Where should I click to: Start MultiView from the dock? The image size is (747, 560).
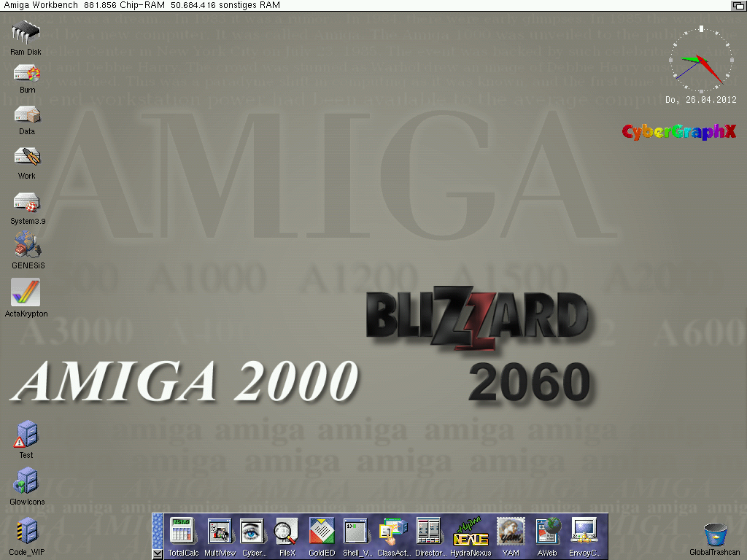pyautogui.click(x=220, y=532)
